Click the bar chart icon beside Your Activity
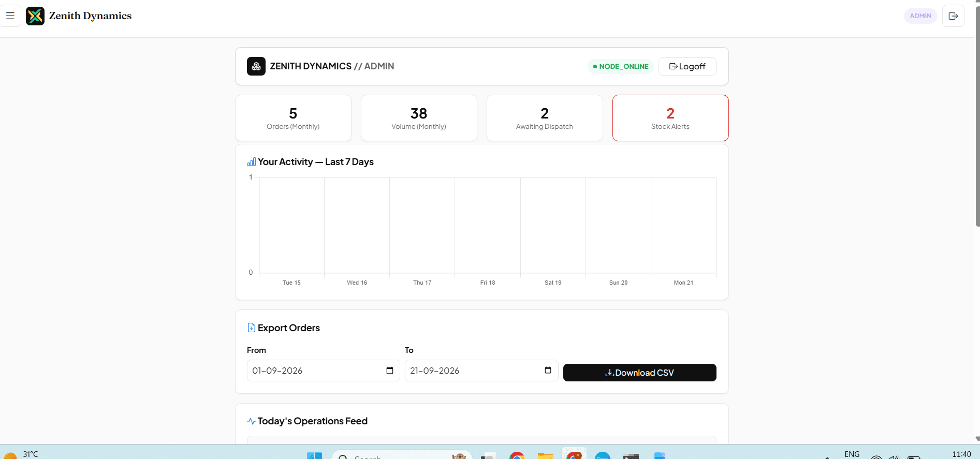This screenshot has height=459, width=980. [x=252, y=162]
